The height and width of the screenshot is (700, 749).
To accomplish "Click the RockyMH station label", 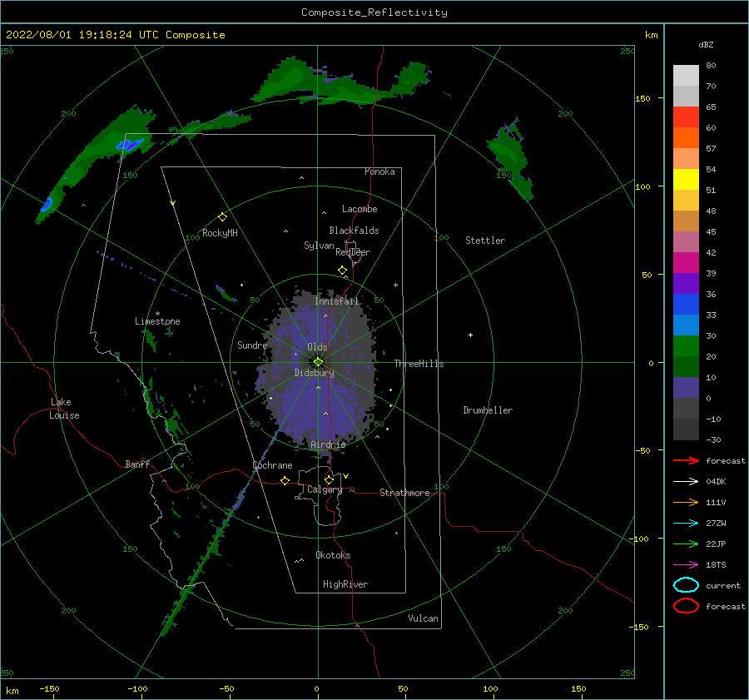I will point(220,233).
